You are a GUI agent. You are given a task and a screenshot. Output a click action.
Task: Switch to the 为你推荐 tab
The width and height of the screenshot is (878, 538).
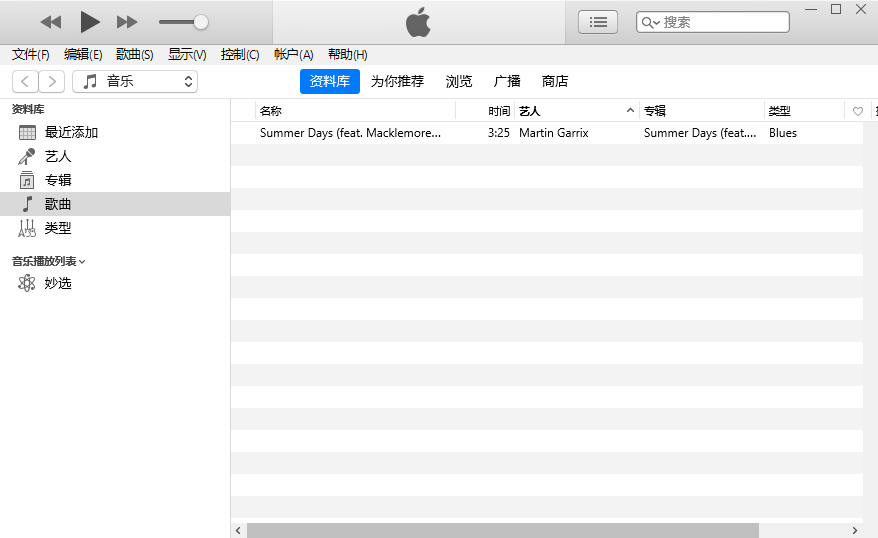(x=397, y=81)
